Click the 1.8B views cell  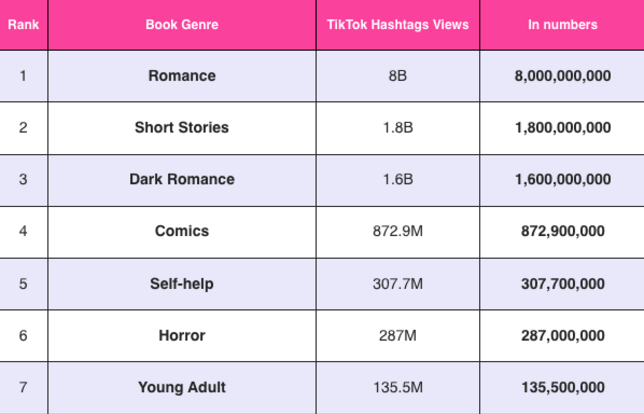pos(397,128)
